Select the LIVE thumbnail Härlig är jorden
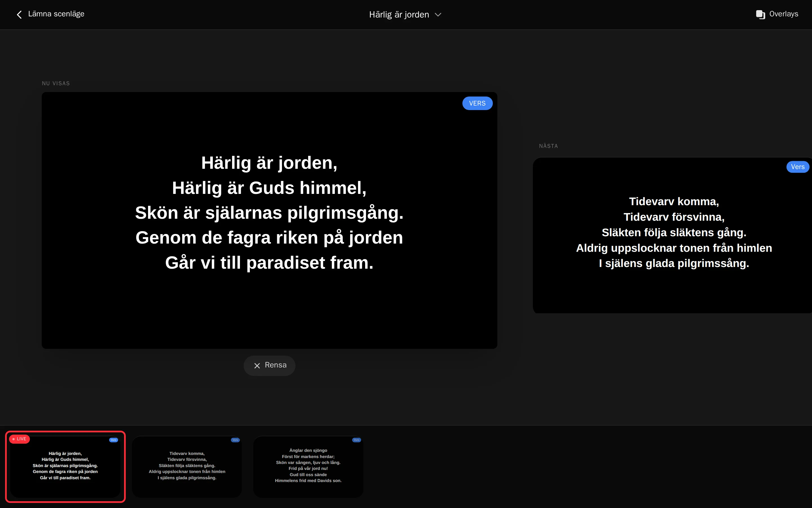Viewport: 812px width, 508px height. pyautogui.click(x=65, y=467)
